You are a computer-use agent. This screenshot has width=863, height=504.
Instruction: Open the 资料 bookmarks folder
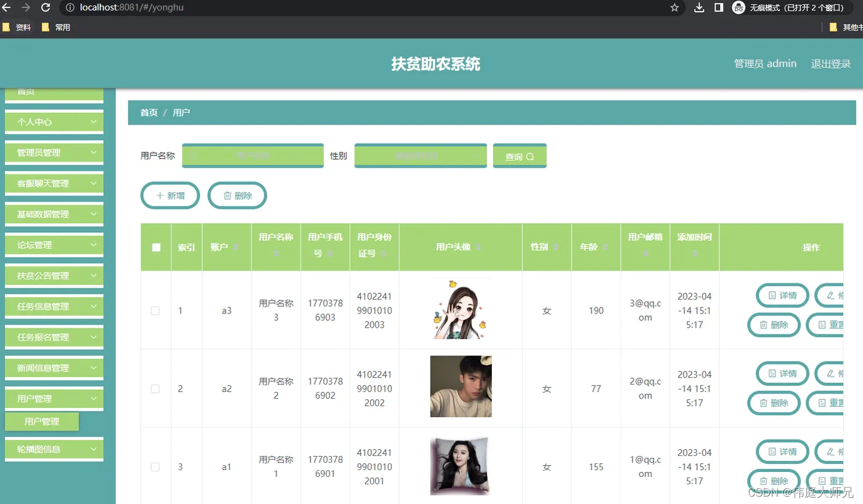[17, 27]
